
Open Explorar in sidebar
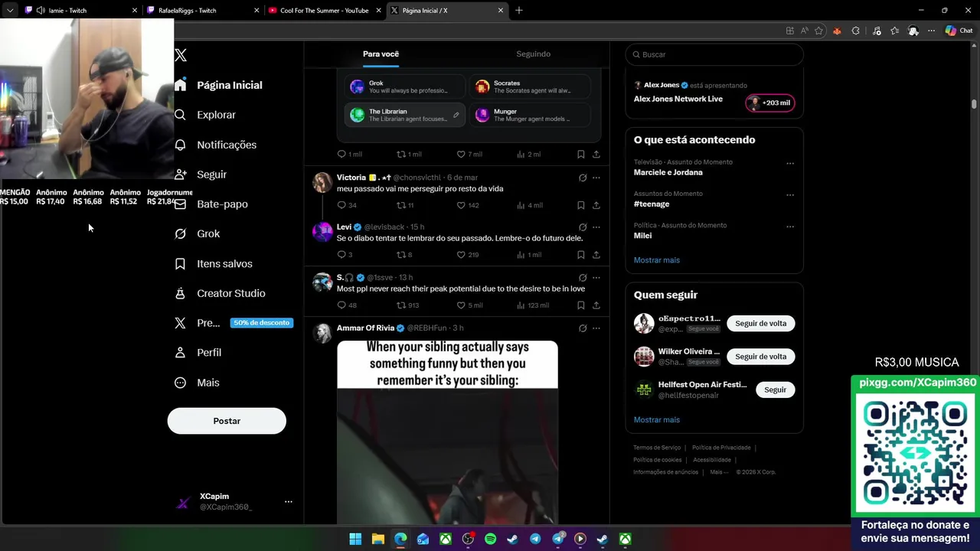click(205, 115)
